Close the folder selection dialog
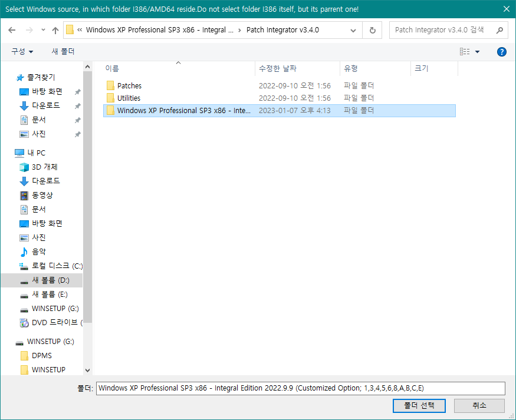The width and height of the screenshot is (516, 420). click(507, 9)
